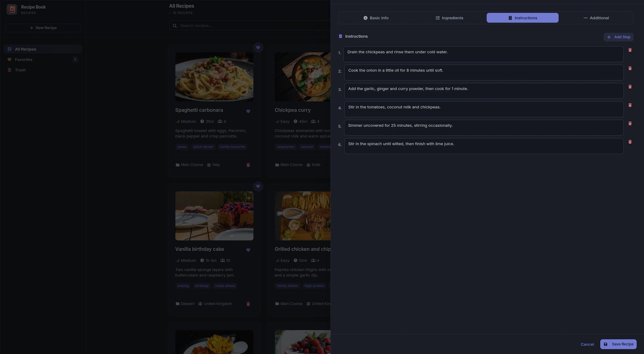Click the search magnifier icon
This screenshot has height=354, width=644.
[x=175, y=26]
